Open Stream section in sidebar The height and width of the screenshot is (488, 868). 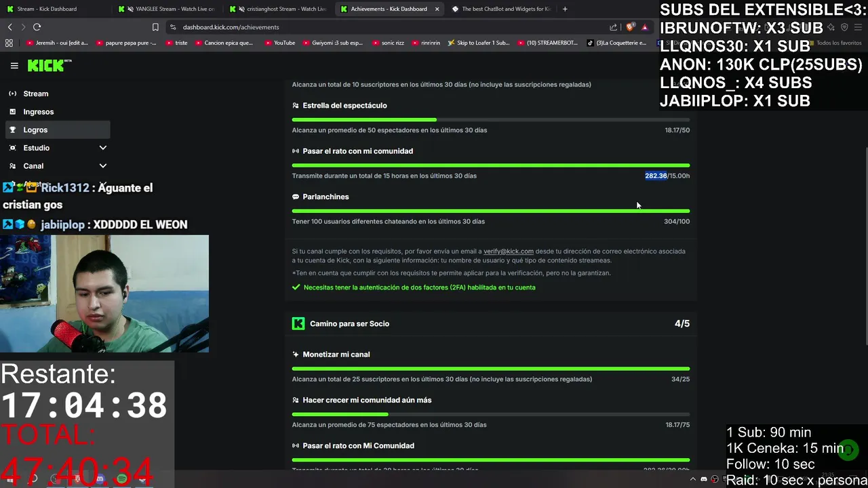(58, 94)
